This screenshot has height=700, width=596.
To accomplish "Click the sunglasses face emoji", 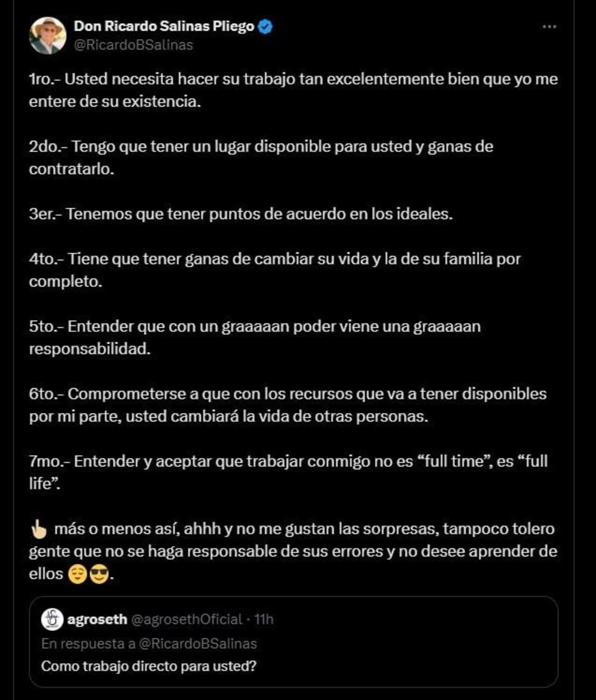I will tap(99, 574).
